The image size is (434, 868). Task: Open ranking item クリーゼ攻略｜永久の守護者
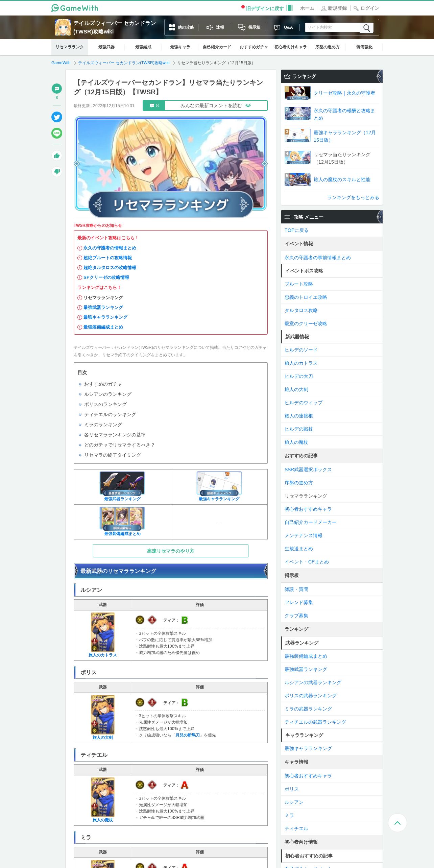pos(344,93)
